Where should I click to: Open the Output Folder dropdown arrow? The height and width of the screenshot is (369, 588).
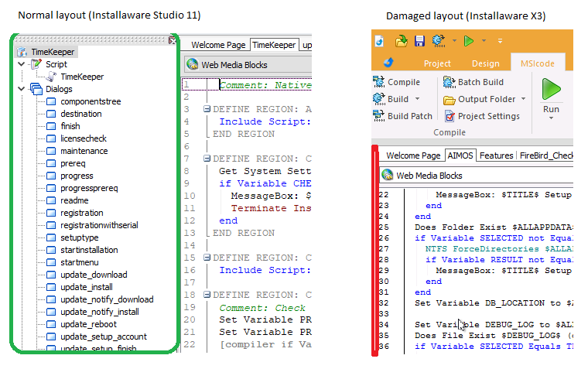524,99
